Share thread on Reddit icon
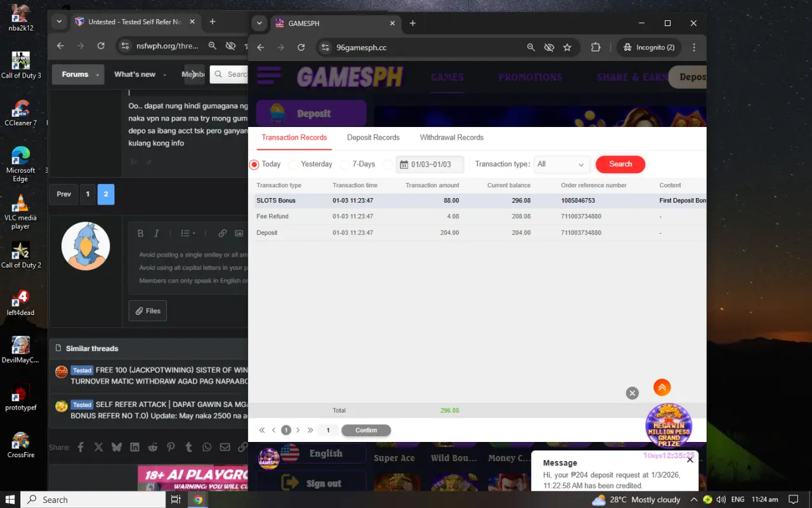The width and height of the screenshot is (812, 508). 153,447
